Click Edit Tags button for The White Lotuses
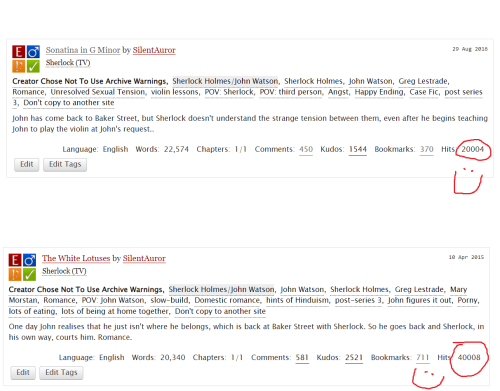 click(x=61, y=373)
